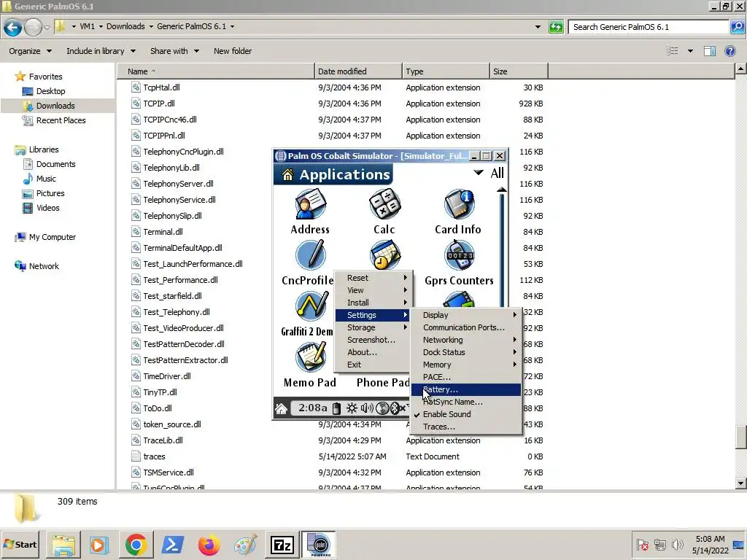Select About... in the context menu

click(x=373, y=352)
